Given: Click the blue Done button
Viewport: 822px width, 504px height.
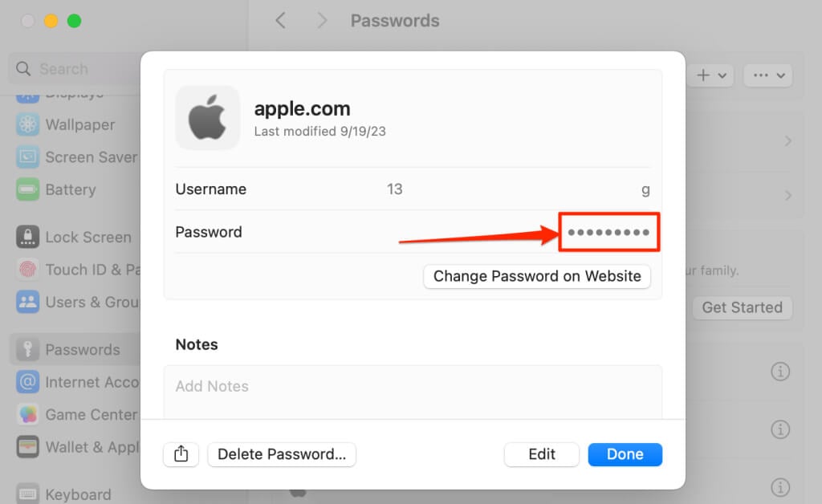Looking at the screenshot, I should click(x=625, y=454).
